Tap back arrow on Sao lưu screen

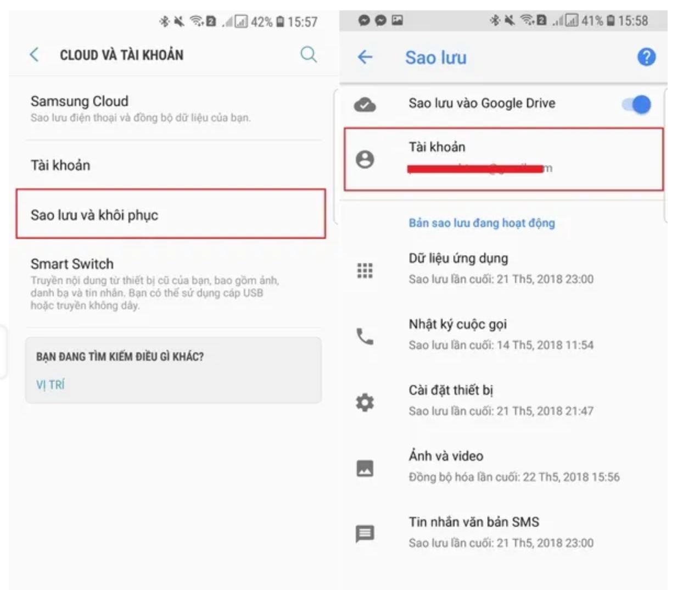pos(365,57)
